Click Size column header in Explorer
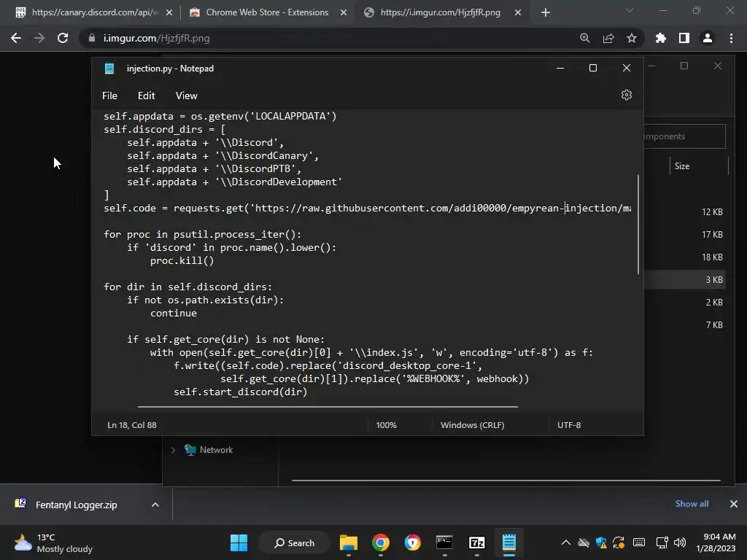Image resolution: width=747 pixels, height=560 pixels. (682, 166)
